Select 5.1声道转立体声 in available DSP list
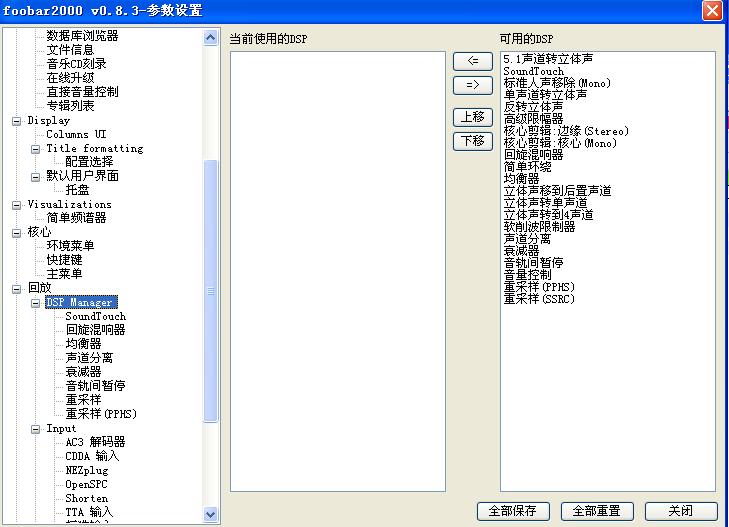The image size is (729, 527). 549,59
